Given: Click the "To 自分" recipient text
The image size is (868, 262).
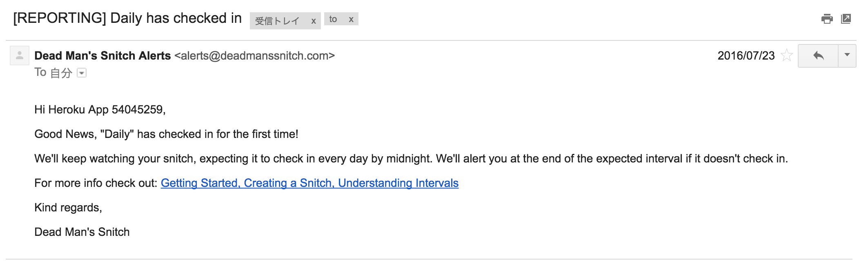Looking at the screenshot, I should pyautogui.click(x=53, y=73).
